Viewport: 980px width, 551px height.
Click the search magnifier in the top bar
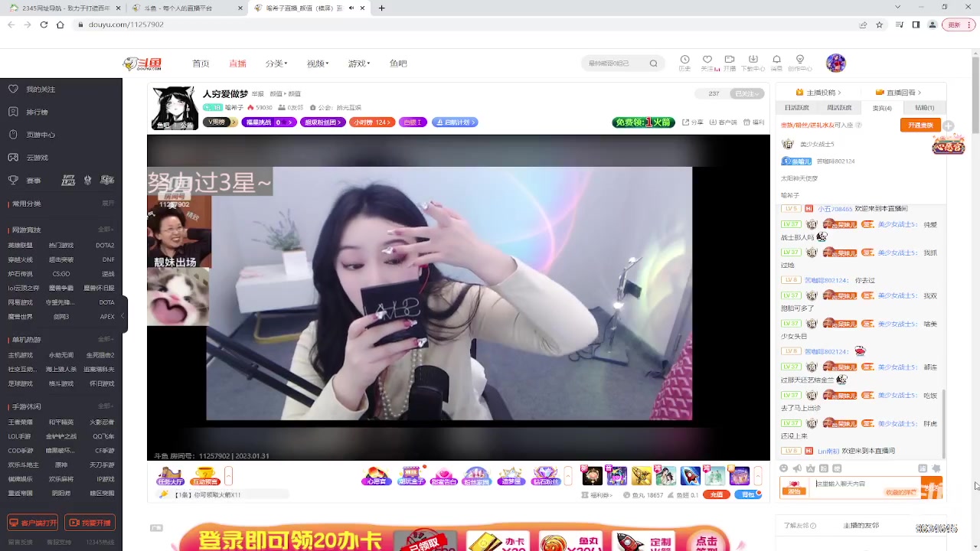click(653, 63)
